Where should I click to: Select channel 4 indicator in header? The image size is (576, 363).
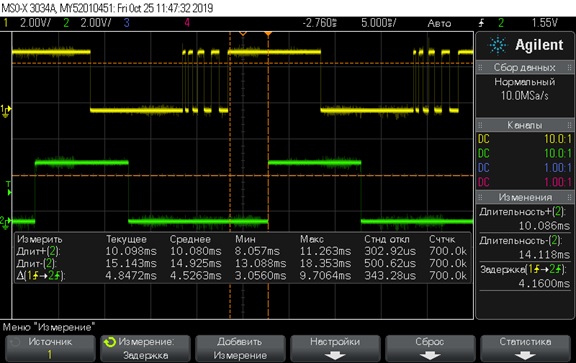tap(187, 23)
